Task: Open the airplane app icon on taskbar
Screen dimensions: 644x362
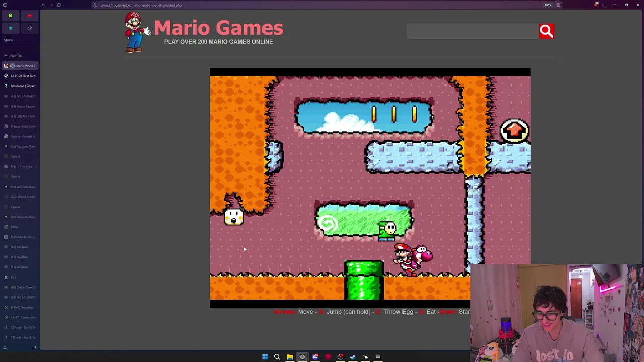Action: point(365,357)
